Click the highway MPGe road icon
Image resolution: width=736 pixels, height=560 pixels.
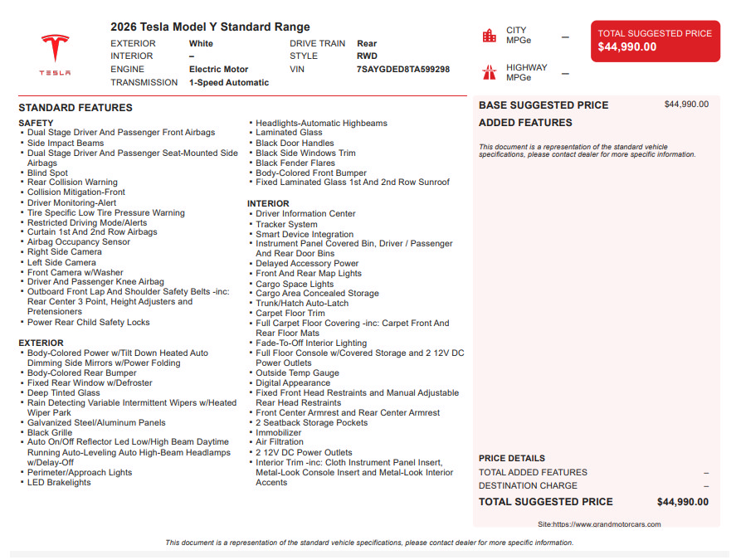click(489, 72)
